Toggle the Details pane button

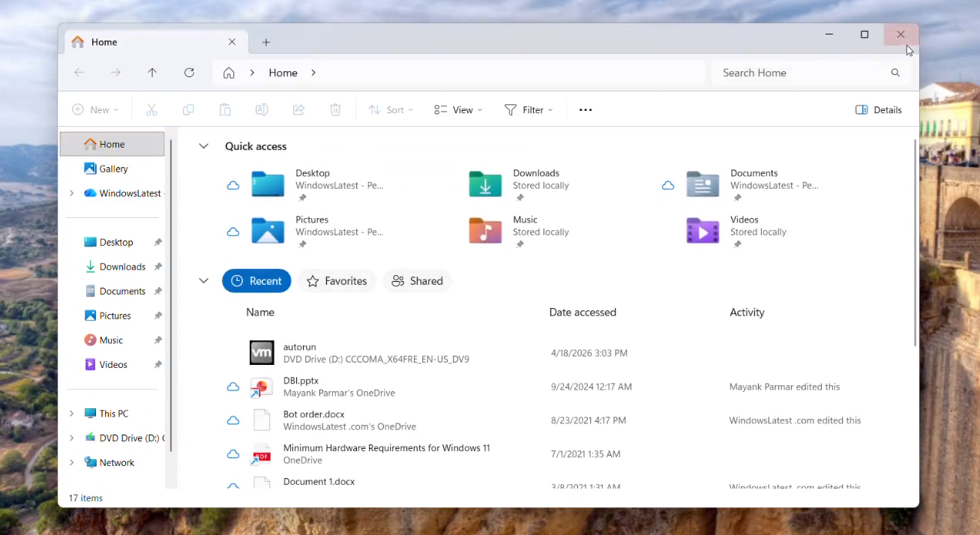(879, 110)
